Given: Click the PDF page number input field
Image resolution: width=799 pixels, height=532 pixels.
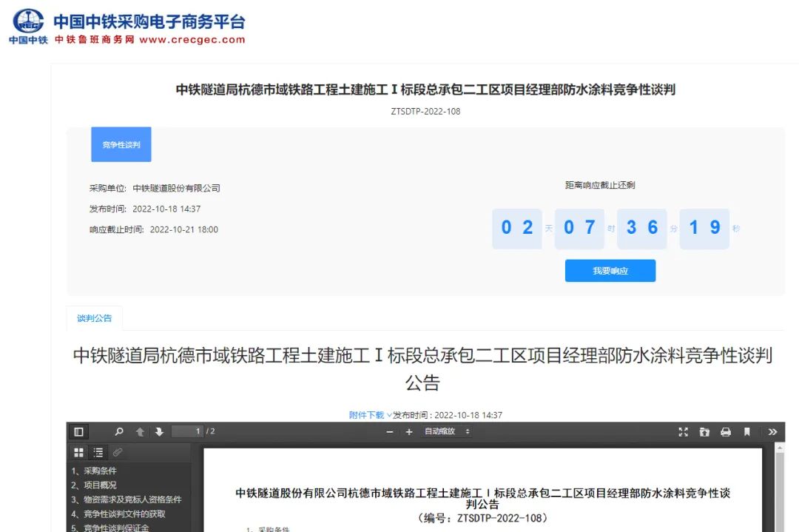Looking at the screenshot, I should [x=187, y=431].
